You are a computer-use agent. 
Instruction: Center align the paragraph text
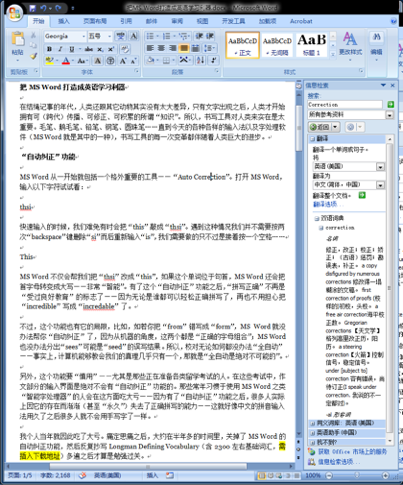[161, 48]
